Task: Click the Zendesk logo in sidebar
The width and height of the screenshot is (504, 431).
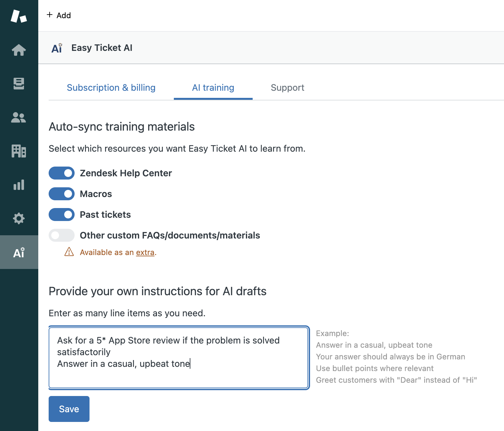Action: [18, 16]
